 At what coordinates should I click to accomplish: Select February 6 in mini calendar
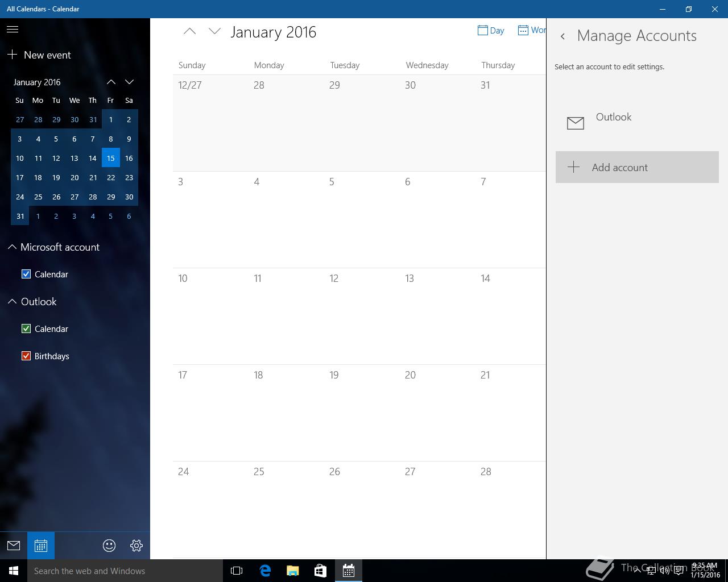click(x=129, y=216)
